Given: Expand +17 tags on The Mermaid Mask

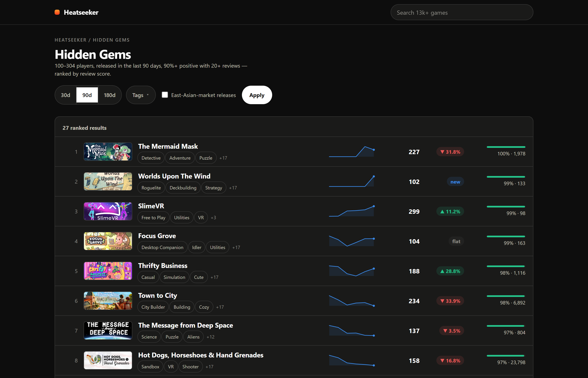Looking at the screenshot, I should pos(223,158).
